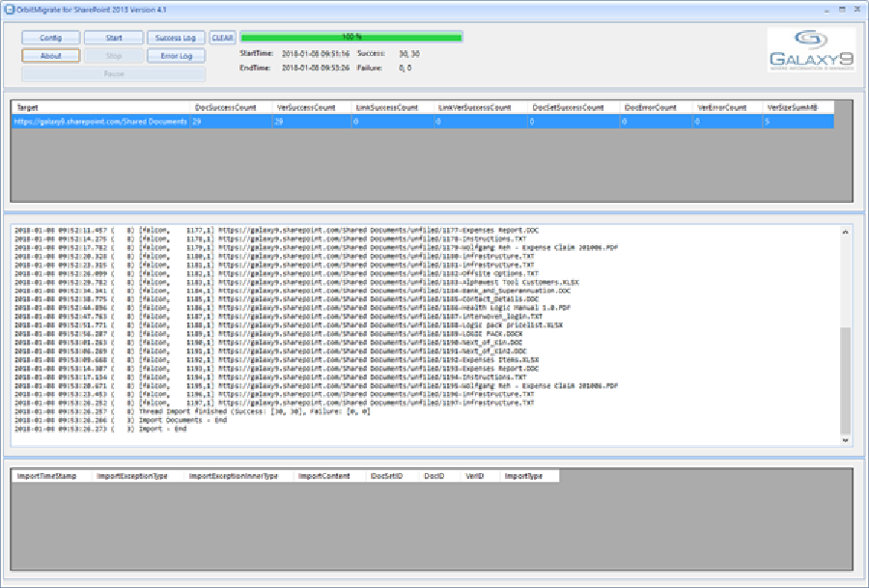Click the OrbitMigrate app icon in title bar
869x588 pixels.
coord(10,10)
